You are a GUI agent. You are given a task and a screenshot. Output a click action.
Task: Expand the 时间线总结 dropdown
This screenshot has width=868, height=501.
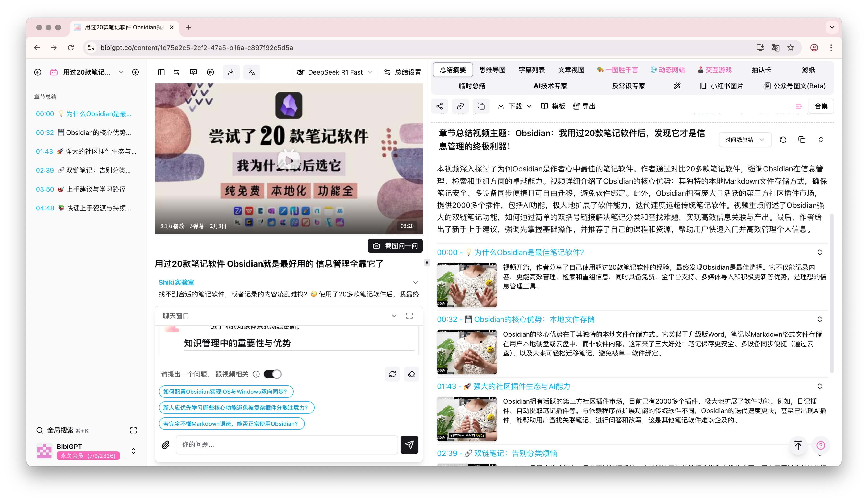[x=745, y=139]
